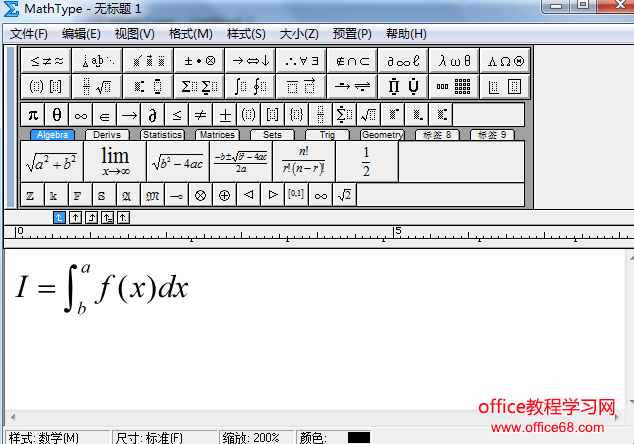This screenshot has width=634, height=444.
Task: Open the operator symbols palette (±•⊗)
Action: [x=199, y=61]
